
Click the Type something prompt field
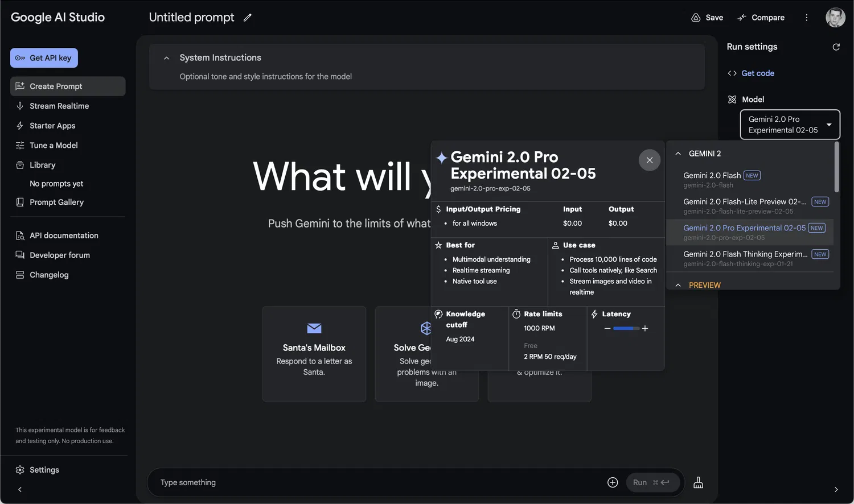point(376,482)
